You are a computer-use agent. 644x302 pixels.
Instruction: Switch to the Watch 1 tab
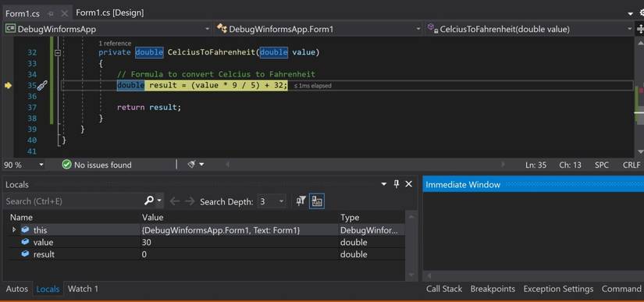[x=83, y=289]
